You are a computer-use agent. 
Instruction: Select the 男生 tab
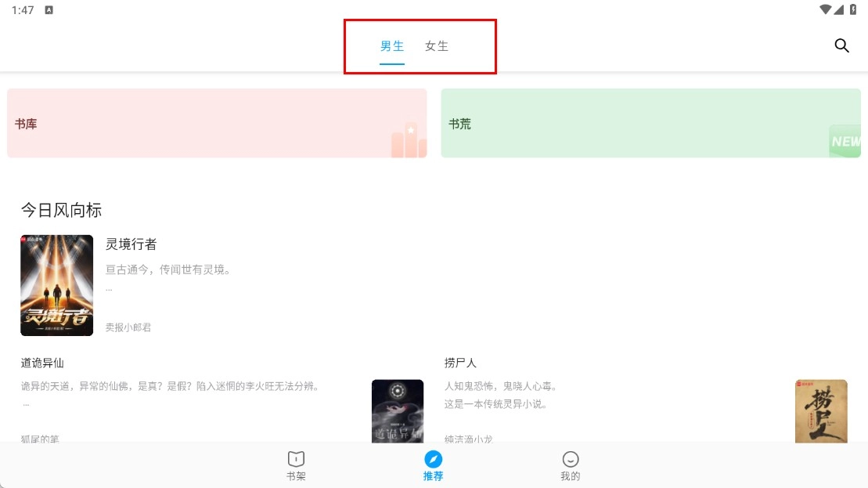[392, 46]
